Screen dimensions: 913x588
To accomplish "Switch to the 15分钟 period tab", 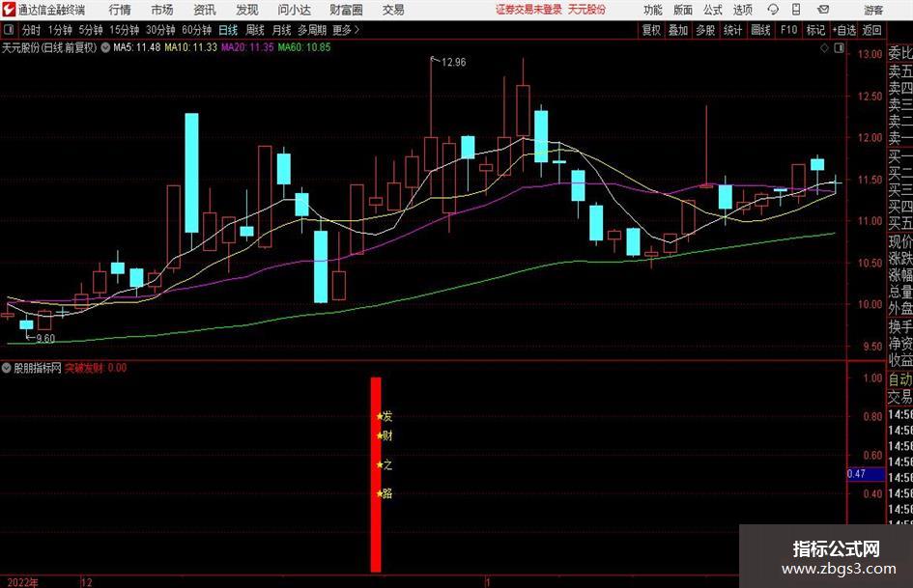I will [x=124, y=30].
